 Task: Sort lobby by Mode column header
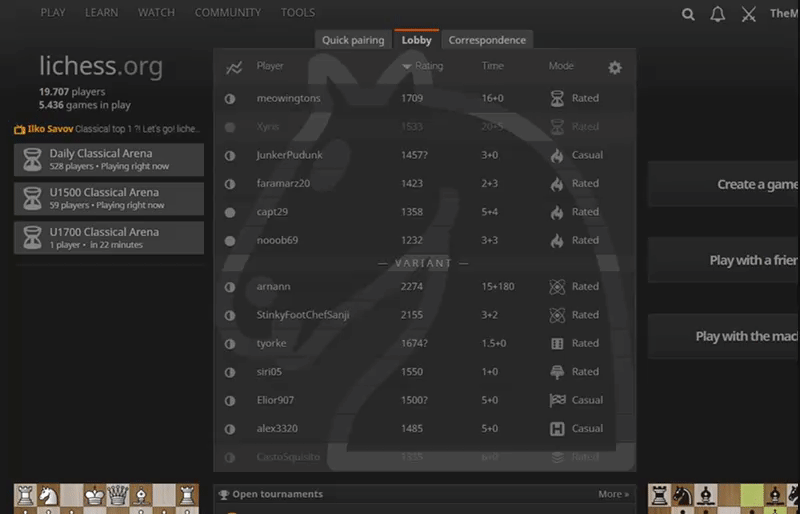coord(561,66)
